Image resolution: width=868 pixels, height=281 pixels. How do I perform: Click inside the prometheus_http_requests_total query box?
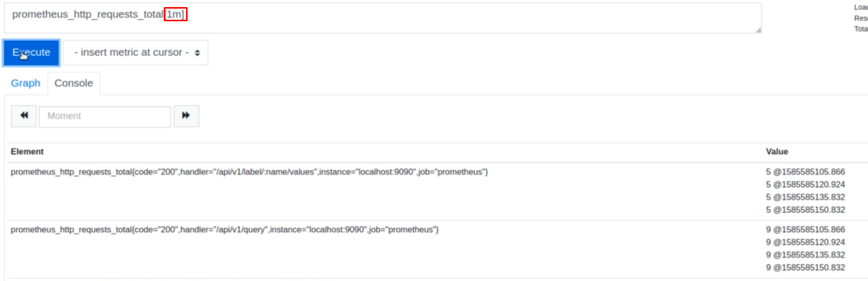(383, 18)
